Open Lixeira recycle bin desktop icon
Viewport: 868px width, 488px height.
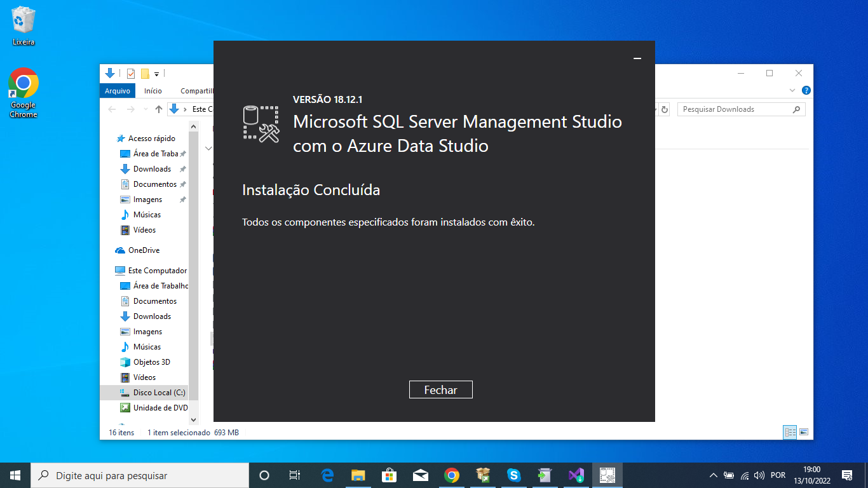click(24, 26)
